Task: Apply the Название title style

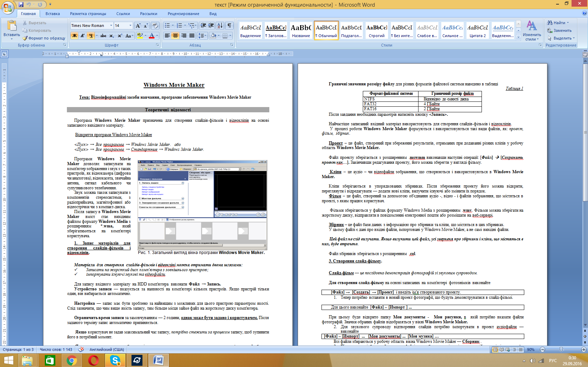Action: 301,30
